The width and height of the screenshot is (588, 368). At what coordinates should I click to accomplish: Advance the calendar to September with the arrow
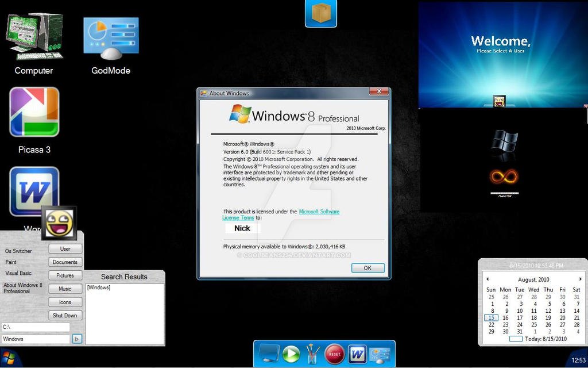click(x=580, y=279)
